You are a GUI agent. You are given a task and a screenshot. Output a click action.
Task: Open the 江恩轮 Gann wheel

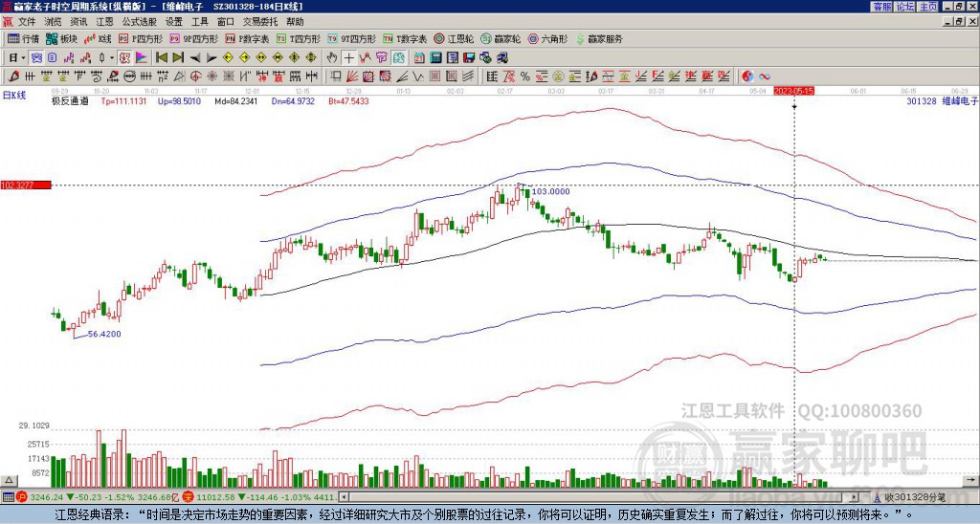pyautogui.click(x=454, y=38)
